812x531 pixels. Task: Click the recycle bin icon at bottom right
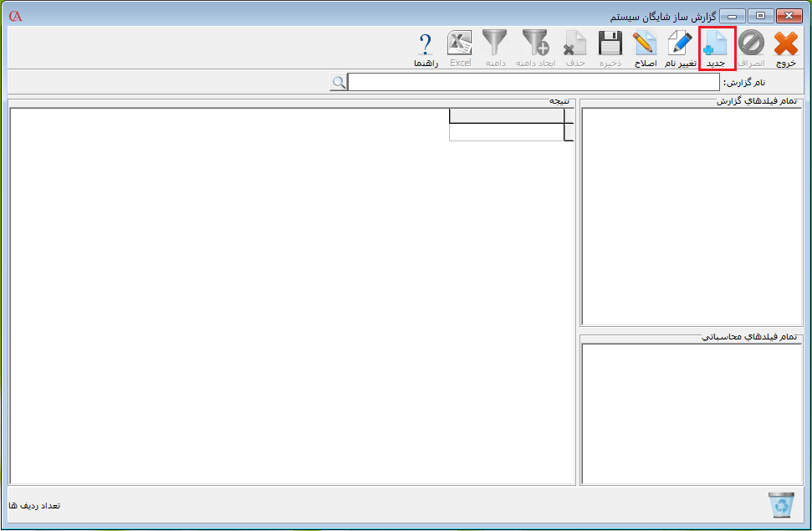[779, 504]
